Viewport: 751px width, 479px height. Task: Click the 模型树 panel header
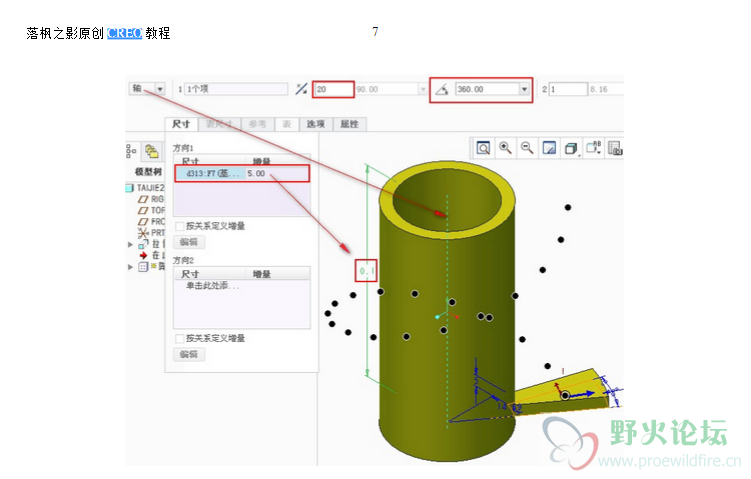tap(148, 171)
